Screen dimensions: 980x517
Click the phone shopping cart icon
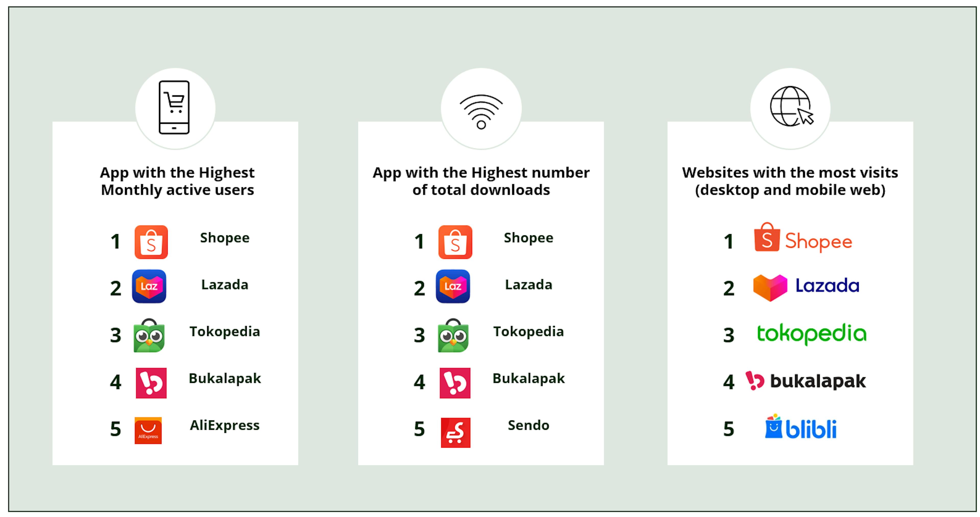(x=174, y=108)
